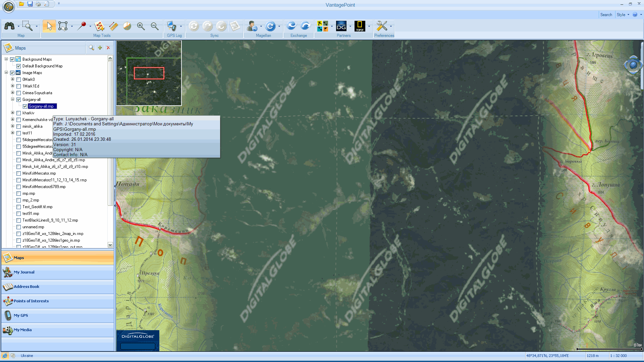Click the map tree scrollbar down arrow
This screenshot has height=362, width=644.
[110, 245]
